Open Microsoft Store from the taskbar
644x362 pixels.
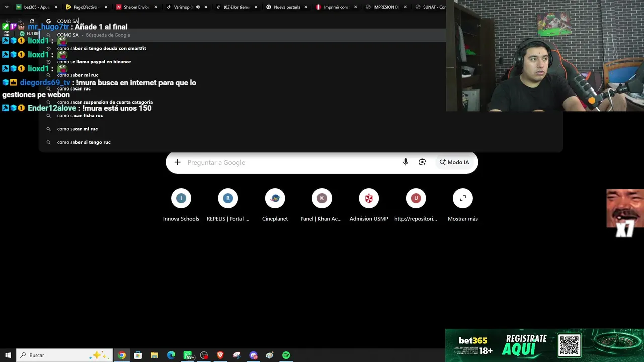tap(138, 355)
